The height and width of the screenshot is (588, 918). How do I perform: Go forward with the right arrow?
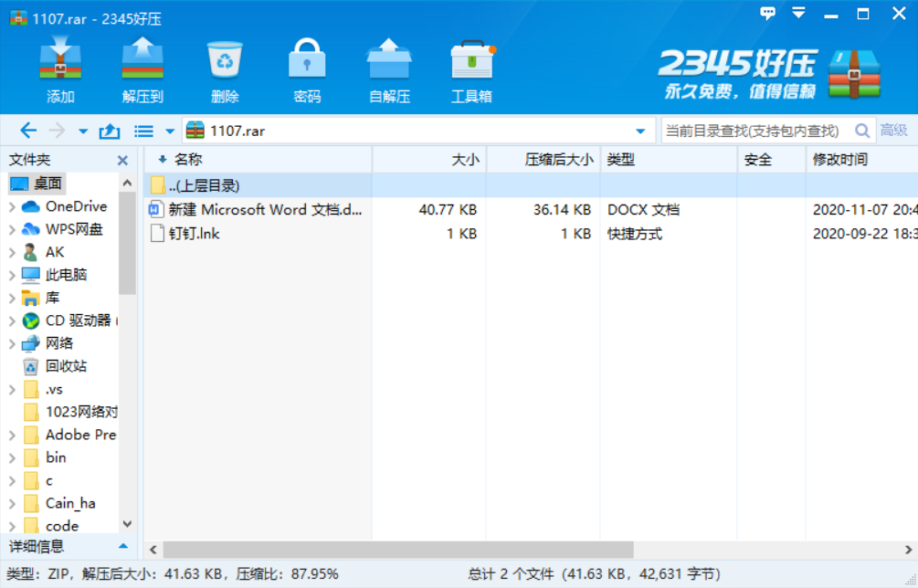click(x=57, y=131)
